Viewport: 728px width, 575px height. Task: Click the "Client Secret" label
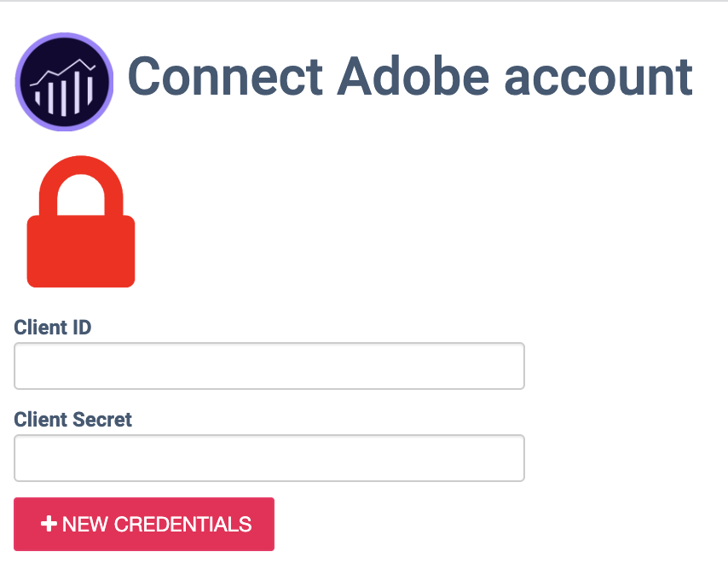coord(73,419)
